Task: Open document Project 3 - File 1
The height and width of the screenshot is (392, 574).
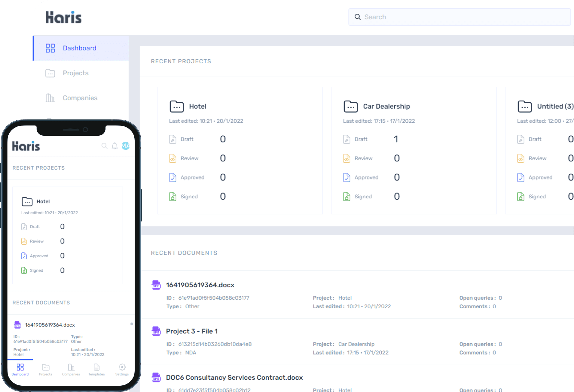Action: click(x=192, y=331)
